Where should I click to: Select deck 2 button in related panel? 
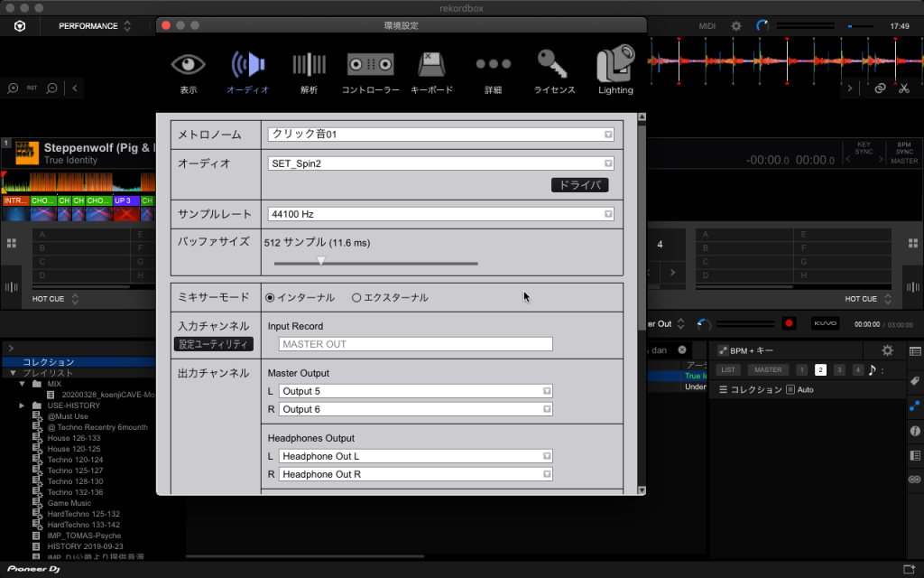pos(820,369)
